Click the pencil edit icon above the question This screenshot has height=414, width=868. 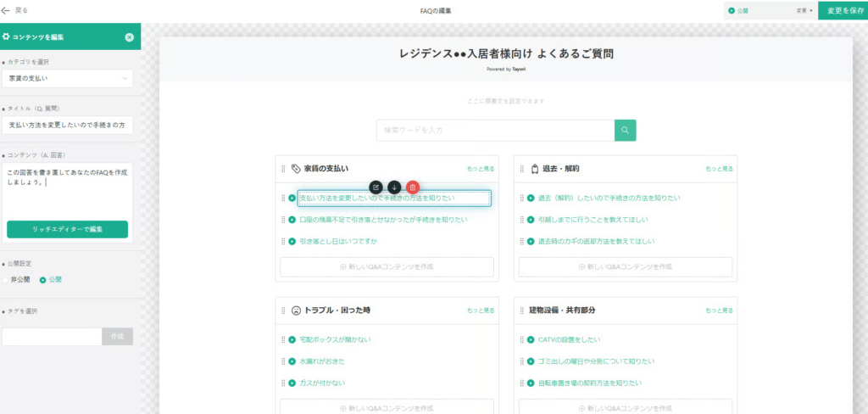(376, 187)
